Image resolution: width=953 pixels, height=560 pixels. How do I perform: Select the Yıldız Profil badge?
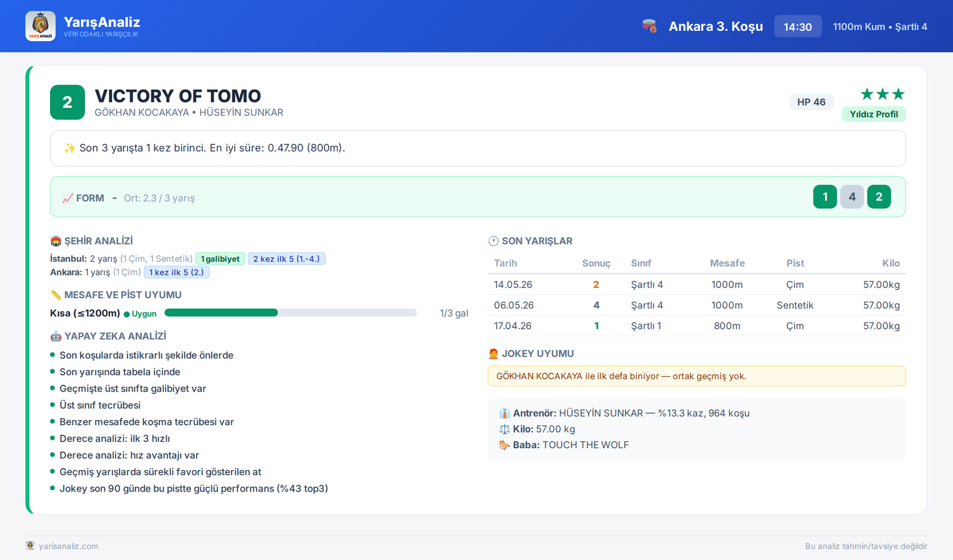(x=874, y=114)
